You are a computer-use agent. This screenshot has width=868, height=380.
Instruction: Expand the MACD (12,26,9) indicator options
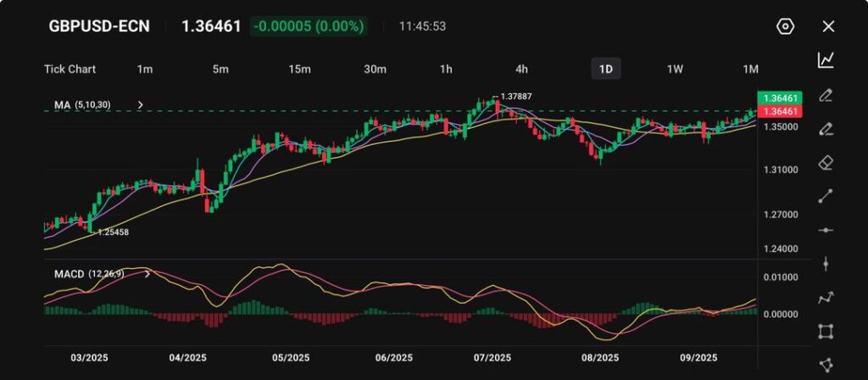click(x=148, y=274)
